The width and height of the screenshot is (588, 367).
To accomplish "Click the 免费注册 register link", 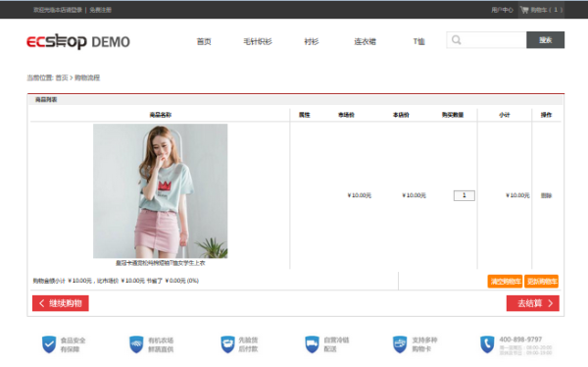I will (100, 10).
